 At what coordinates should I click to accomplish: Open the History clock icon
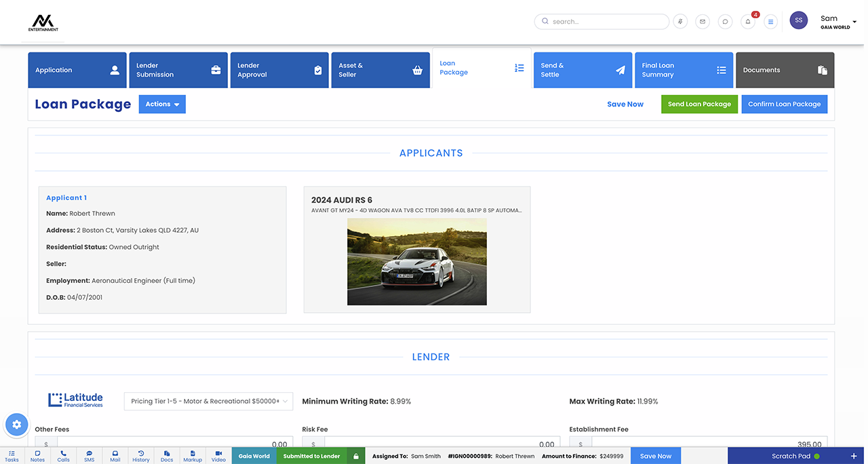tap(141, 455)
